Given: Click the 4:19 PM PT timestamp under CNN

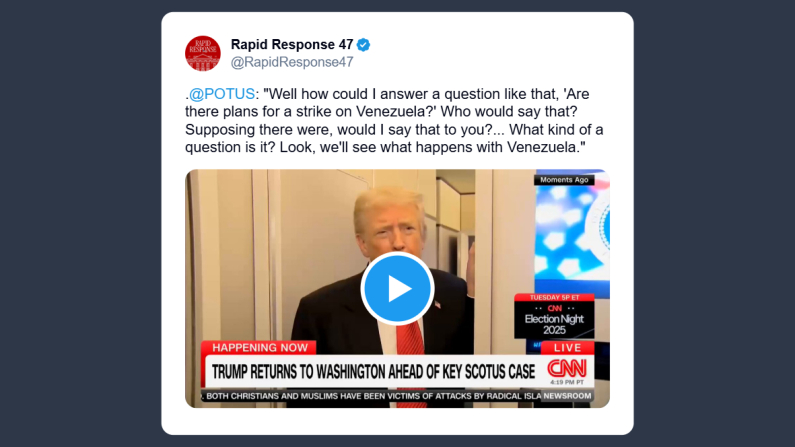Looking at the screenshot, I should (x=567, y=382).
